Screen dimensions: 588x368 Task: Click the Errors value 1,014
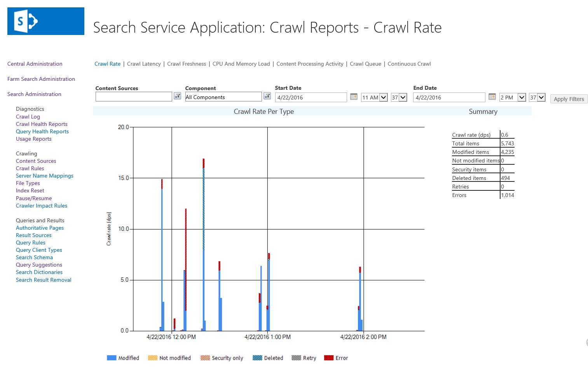click(x=508, y=195)
